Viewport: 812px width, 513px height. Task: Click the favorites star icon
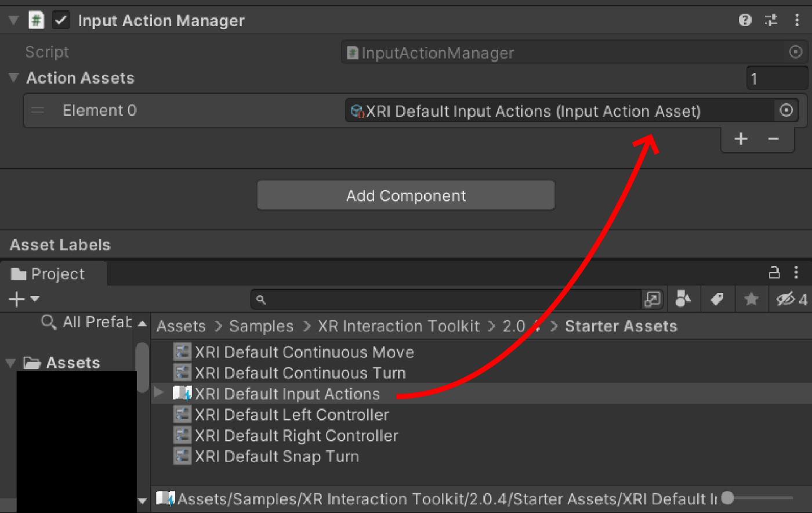coord(751,299)
